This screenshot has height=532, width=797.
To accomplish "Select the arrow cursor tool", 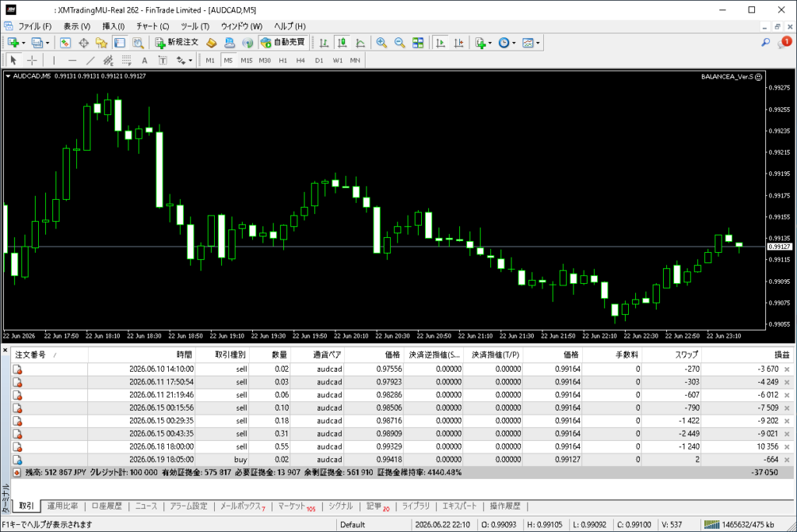I will [14, 61].
